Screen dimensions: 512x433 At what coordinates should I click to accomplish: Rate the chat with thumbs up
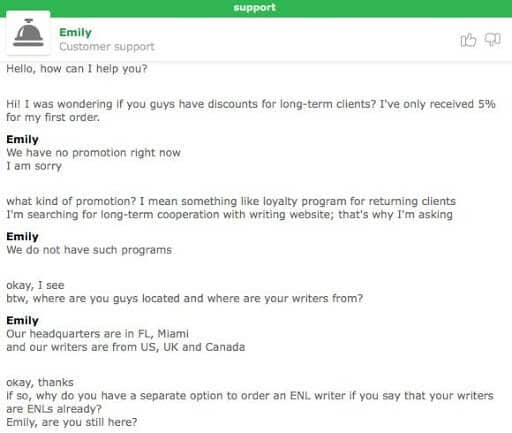point(468,40)
